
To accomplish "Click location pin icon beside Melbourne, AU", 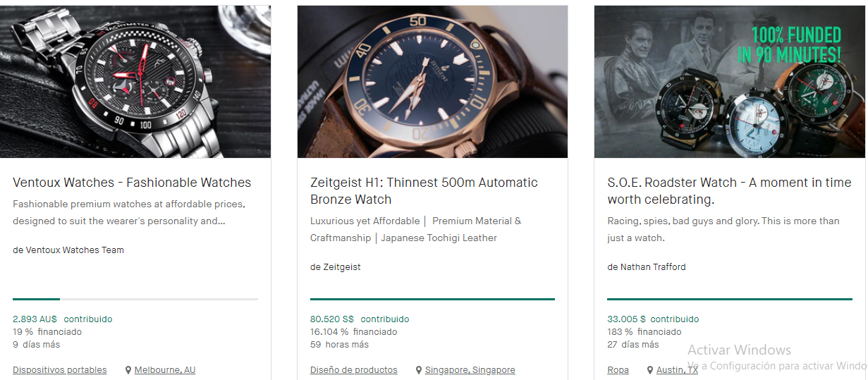I will coord(128,370).
